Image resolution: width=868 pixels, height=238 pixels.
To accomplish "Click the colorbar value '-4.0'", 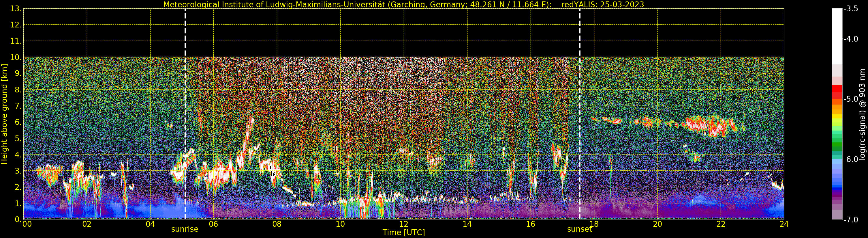I will click(x=851, y=39).
